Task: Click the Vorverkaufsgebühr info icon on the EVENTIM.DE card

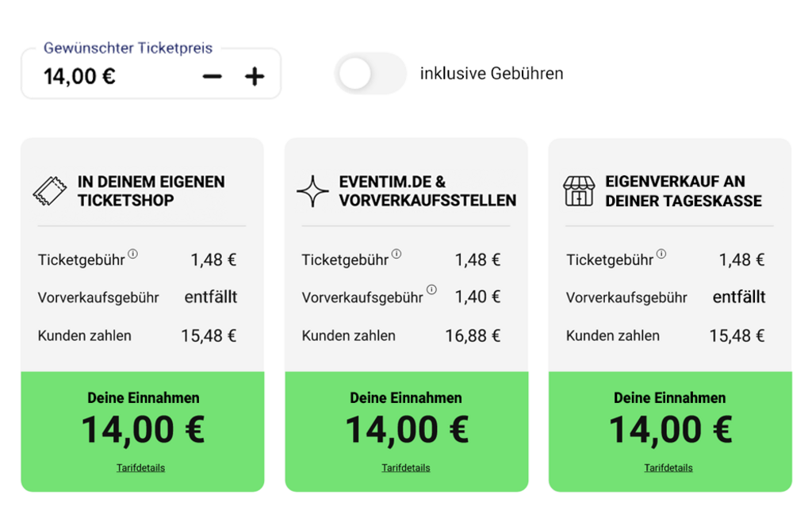Action: coord(431,290)
